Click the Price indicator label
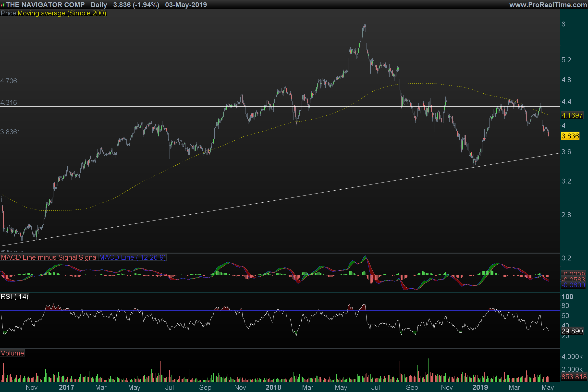The width and height of the screenshot is (588, 392). tap(9, 13)
